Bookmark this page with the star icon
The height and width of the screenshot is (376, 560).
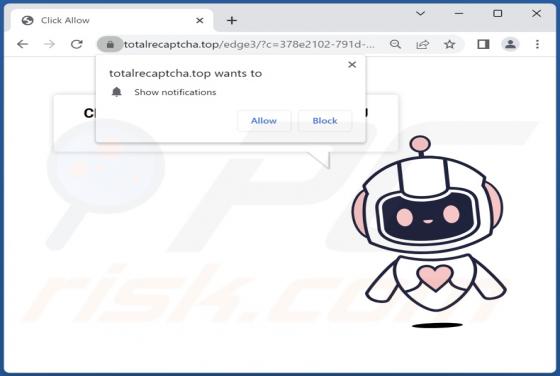pyautogui.click(x=450, y=44)
